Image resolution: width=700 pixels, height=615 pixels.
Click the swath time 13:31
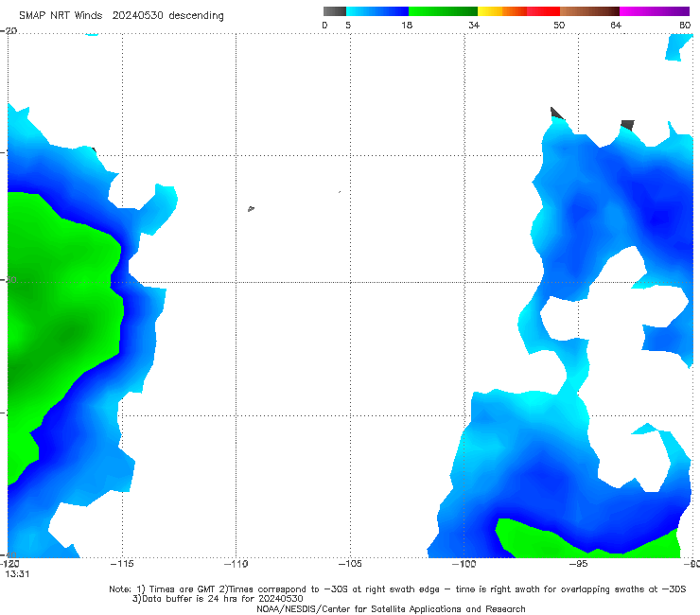[x=17, y=574]
